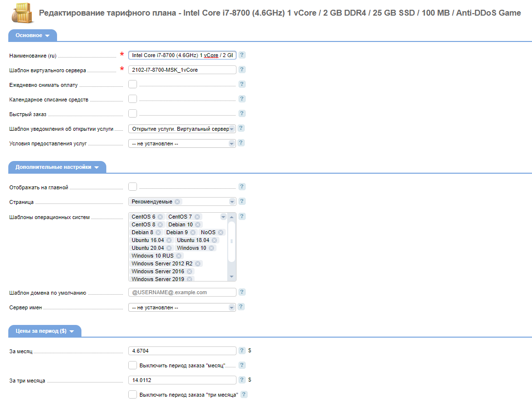Enable the "Ежедневно снимать оплату" checkbox
This screenshot has height=403, width=532.
point(132,84)
